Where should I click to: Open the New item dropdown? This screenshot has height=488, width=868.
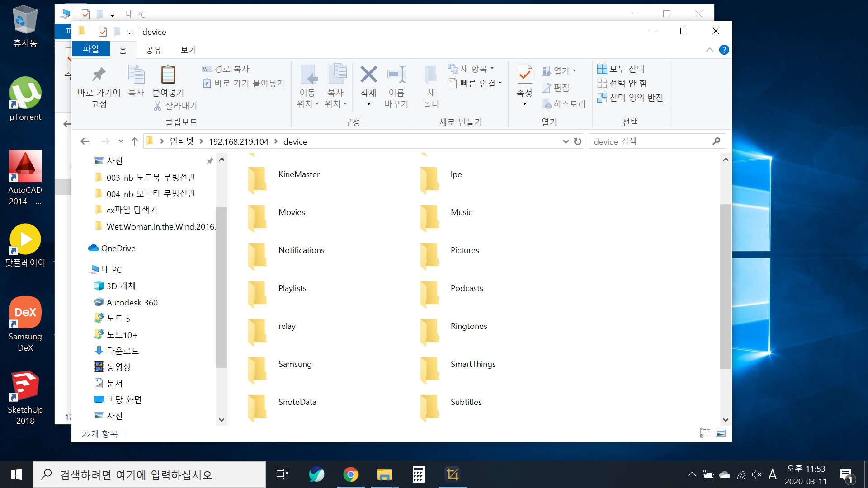[471, 69]
